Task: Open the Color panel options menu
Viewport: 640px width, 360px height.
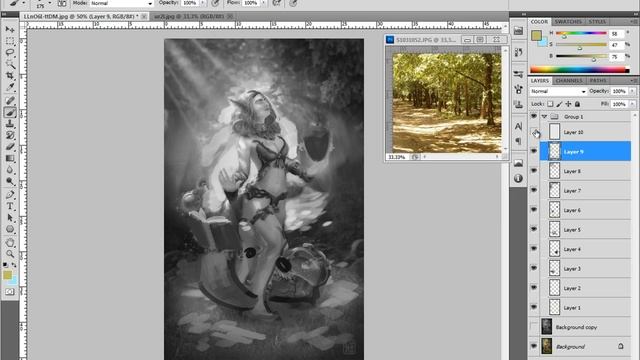Action: [634, 21]
